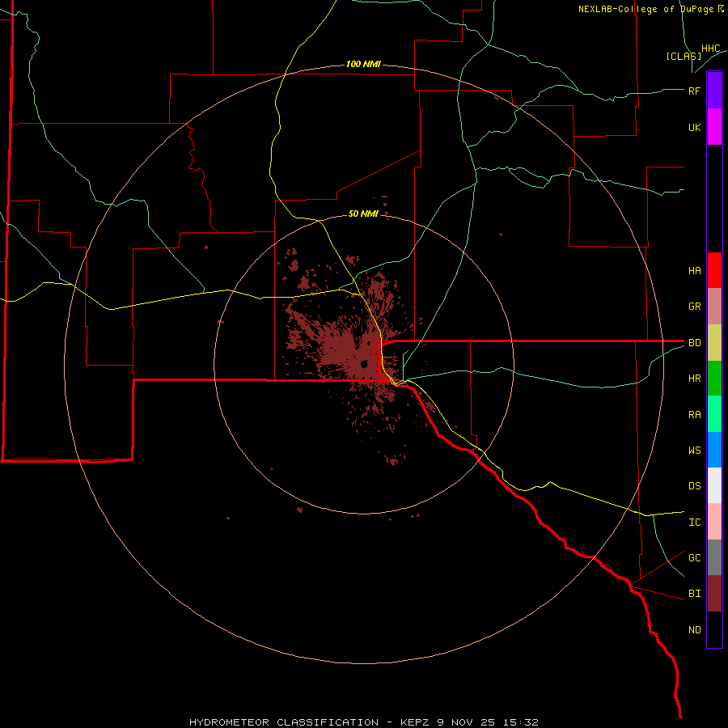Click the RF legend label text
This screenshot has width=728, height=728.
point(694,91)
